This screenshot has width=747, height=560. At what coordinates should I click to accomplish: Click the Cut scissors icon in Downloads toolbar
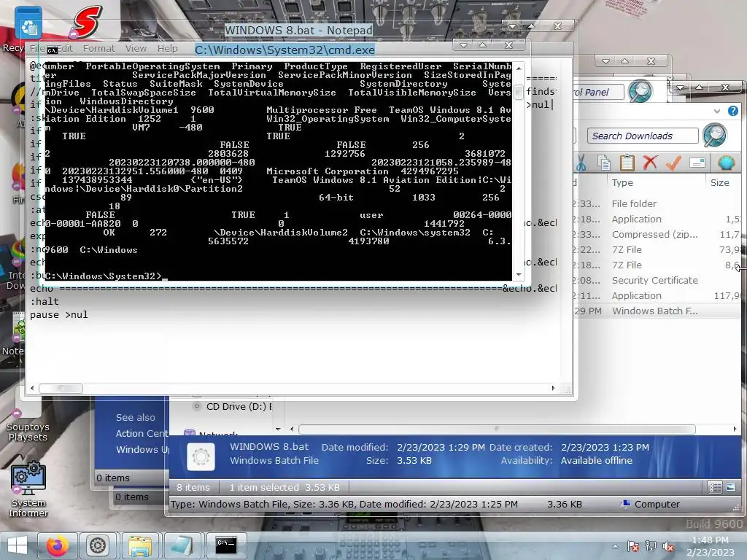pyautogui.click(x=581, y=163)
